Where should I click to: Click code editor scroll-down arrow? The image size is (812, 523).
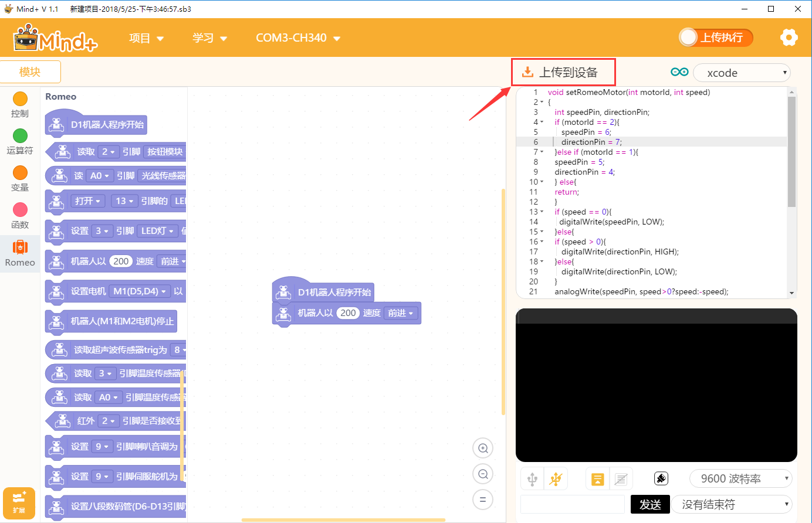[x=791, y=293]
